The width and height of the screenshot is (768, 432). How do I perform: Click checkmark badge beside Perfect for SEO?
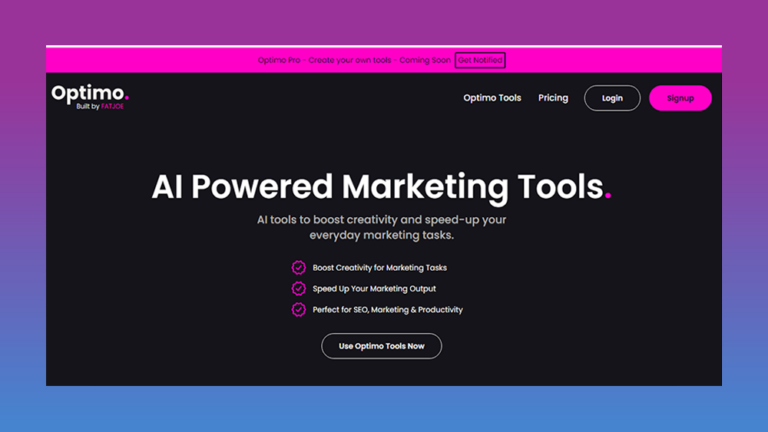298,310
